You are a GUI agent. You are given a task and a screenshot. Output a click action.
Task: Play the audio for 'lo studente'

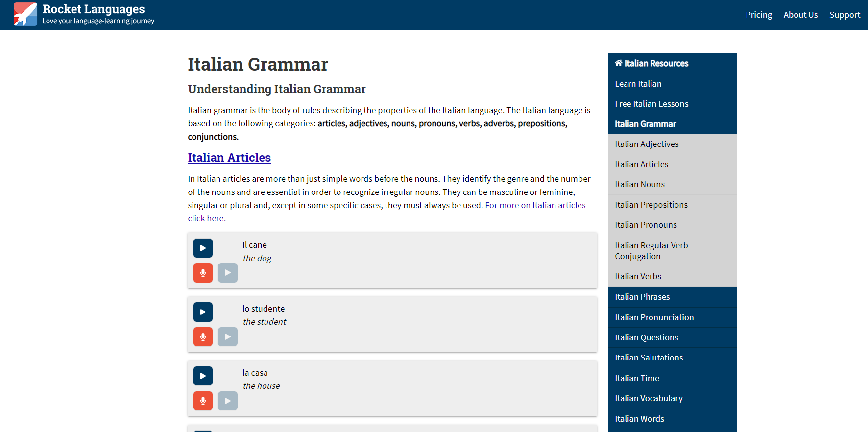point(203,312)
